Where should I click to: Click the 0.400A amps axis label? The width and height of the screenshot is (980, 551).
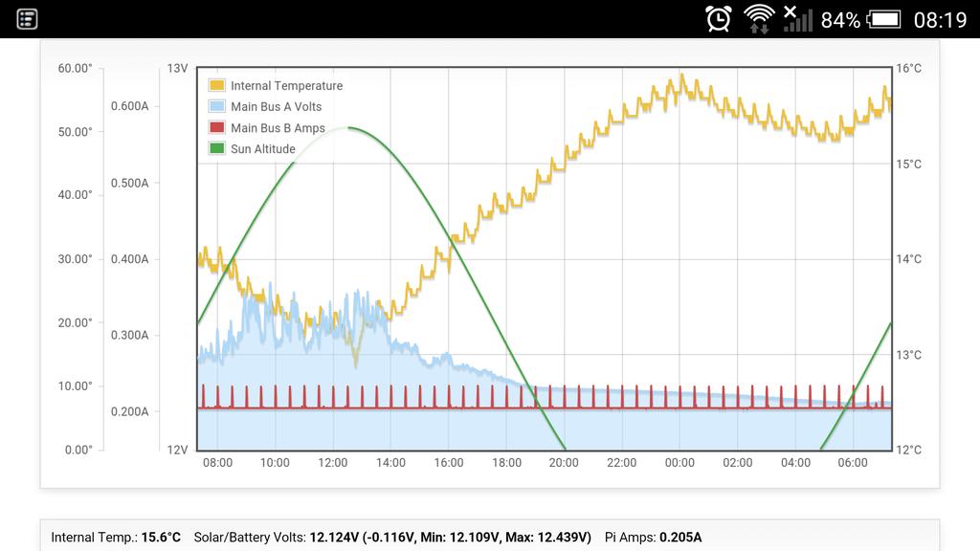pyautogui.click(x=130, y=258)
